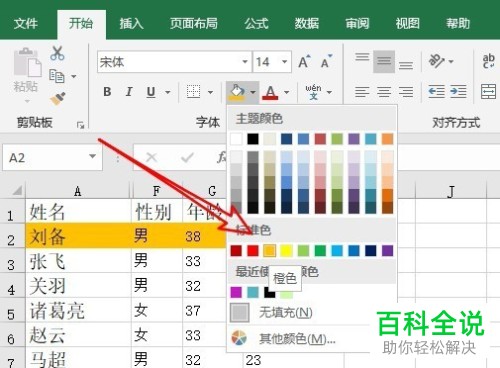Pick the dark red standard color swatch
The width and height of the screenshot is (500, 368).
click(236, 250)
